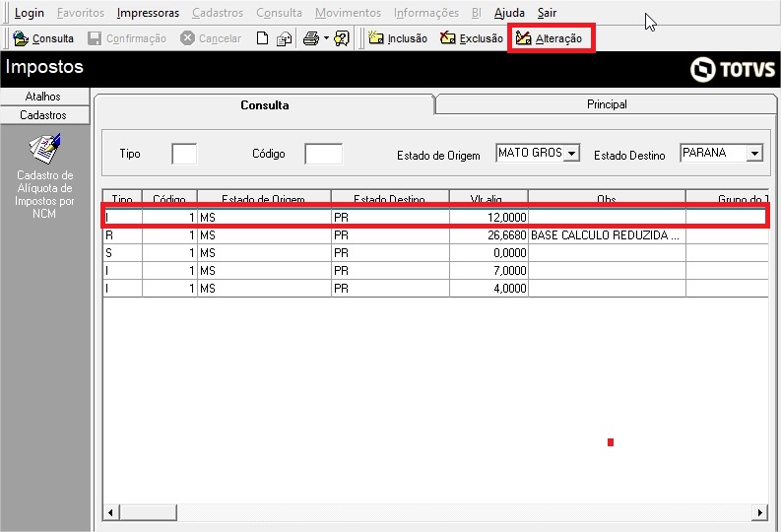
Task: Click the left scroll arrow of horizontal scrollbar
Action: coord(111,512)
